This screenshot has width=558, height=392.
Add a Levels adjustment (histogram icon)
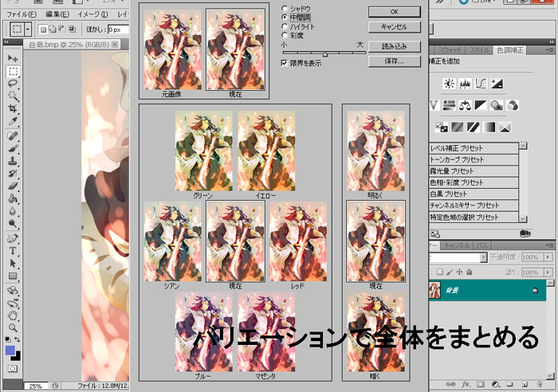pyautogui.click(x=466, y=83)
